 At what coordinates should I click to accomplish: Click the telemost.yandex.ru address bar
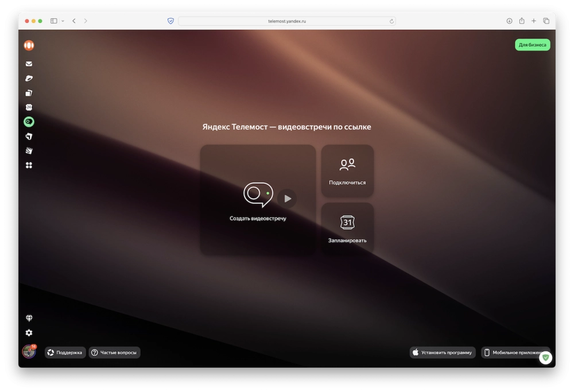pyautogui.click(x=286, y=21)
